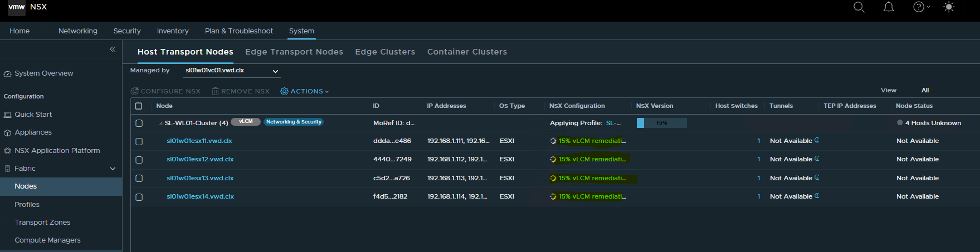
Task: Click the Actions gear icon
Action: pyautogui.click(x=284, y=91)
